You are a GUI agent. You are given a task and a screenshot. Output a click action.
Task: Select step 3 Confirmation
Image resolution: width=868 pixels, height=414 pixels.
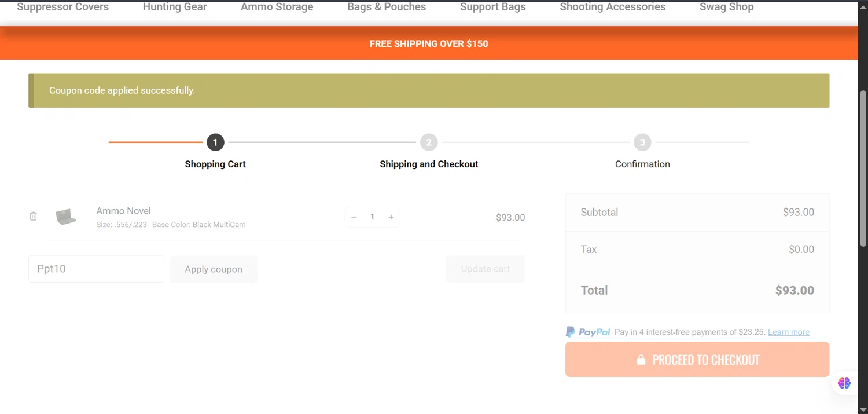pyautogui.click(x=642, y=142)
